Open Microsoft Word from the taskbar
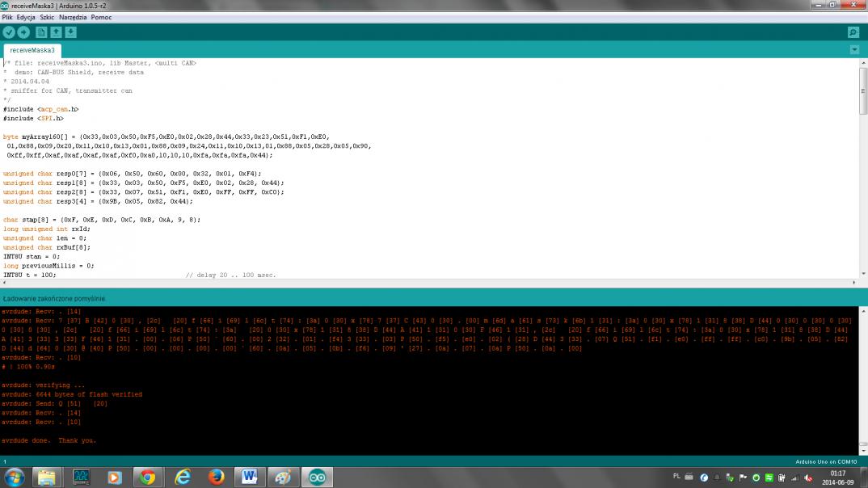The height and width of the screenshot is (488, 868). [x=249, y=477]
